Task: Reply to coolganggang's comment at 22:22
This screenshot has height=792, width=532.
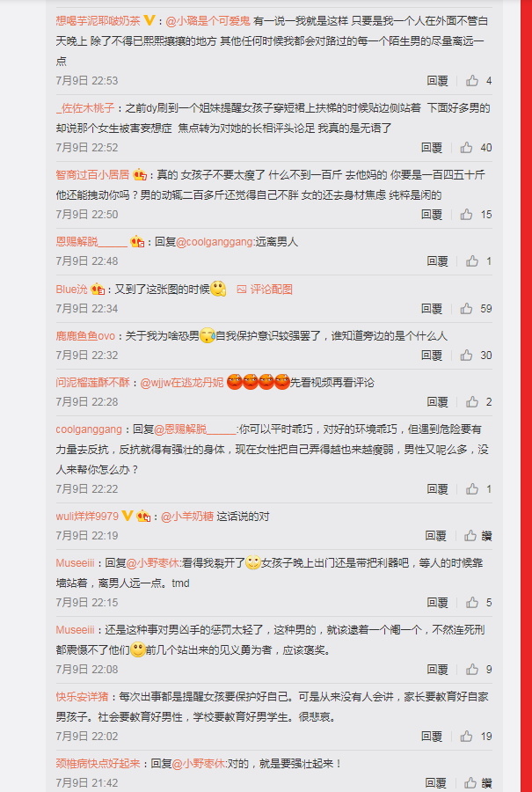Action: [x=437, y=489]
